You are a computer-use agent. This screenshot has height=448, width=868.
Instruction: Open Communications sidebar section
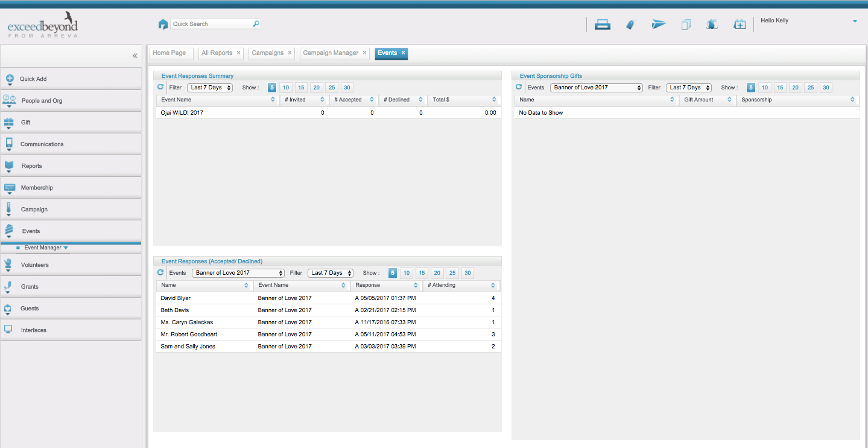71,144
